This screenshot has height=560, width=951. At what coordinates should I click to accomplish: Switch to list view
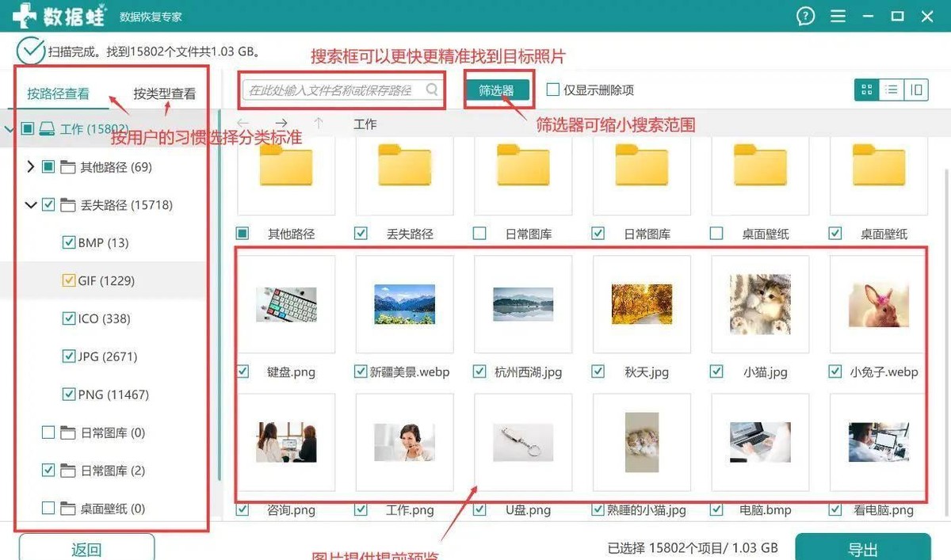[892, 90]
